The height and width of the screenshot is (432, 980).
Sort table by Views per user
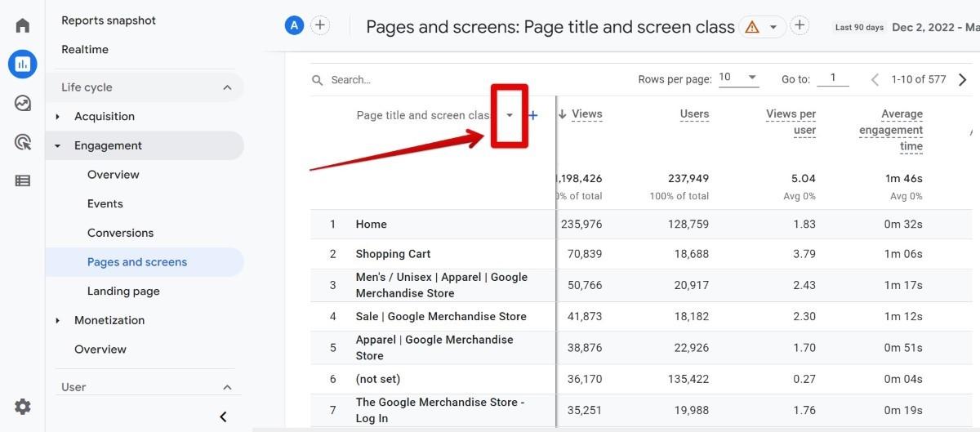tap(791, 122)
